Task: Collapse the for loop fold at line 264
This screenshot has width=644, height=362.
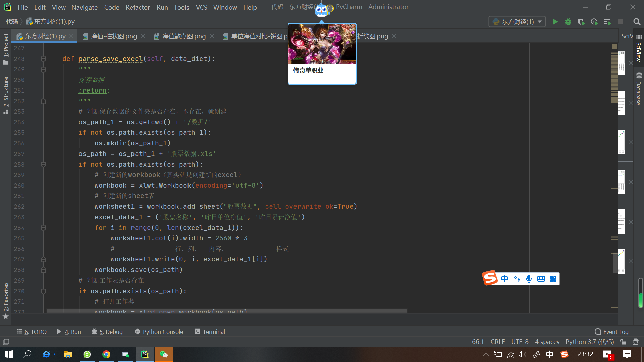Action: (x=43, y=228)
